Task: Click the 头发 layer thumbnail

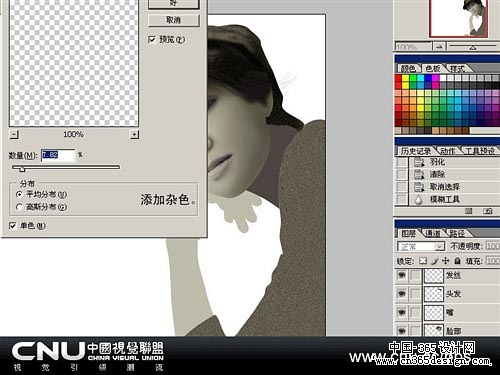Action: pyautogui.click(x=434, y=294)
